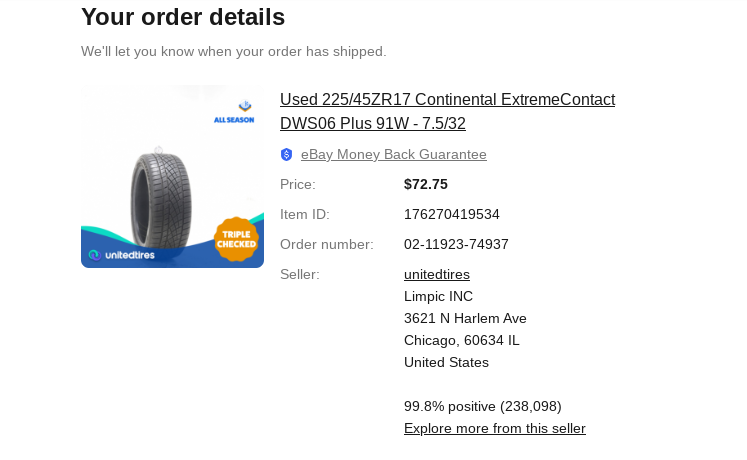The width and height of the screenshot is (747, 460).
Task: Click the order number 02-11923-74937
Action: (x=456, y=244)
